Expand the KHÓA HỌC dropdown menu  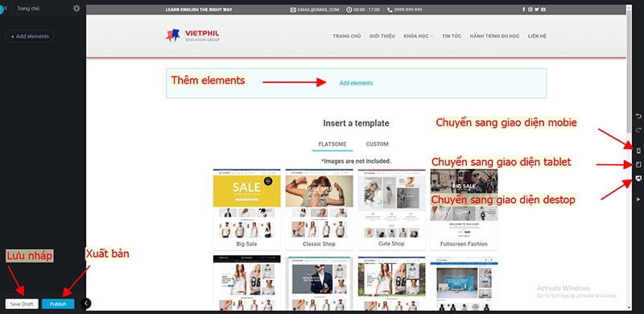[x=418, y=36]
